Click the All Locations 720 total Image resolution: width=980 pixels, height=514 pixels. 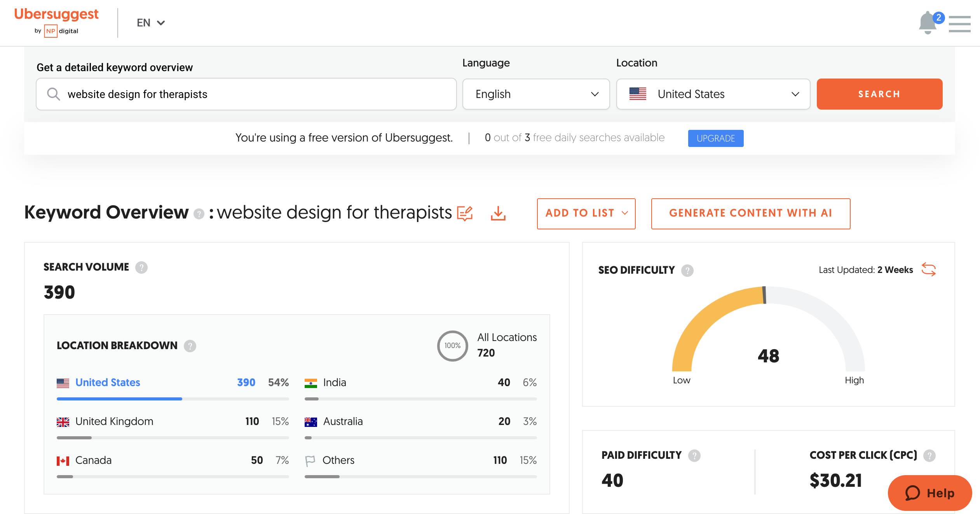point(486,353)
